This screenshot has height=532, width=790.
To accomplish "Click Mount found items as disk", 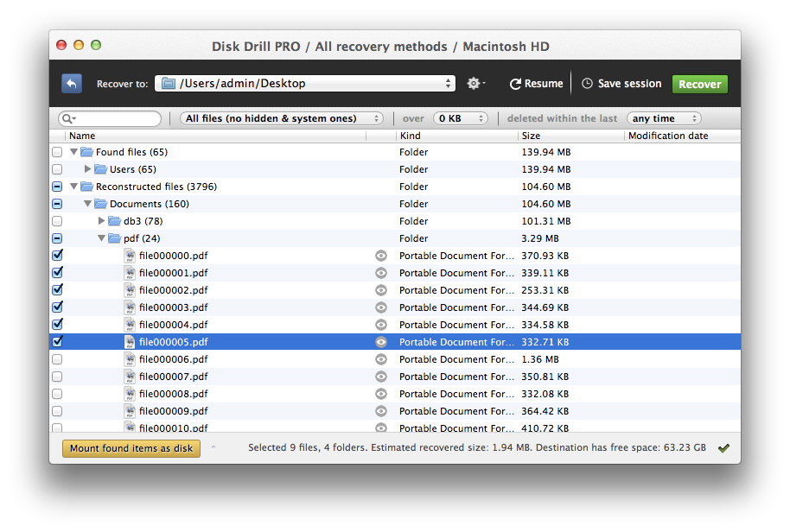I will (x=131, y=448).
